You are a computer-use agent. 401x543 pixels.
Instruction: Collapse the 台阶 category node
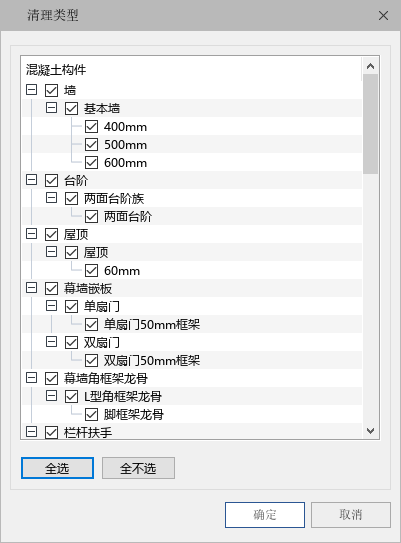32,180
